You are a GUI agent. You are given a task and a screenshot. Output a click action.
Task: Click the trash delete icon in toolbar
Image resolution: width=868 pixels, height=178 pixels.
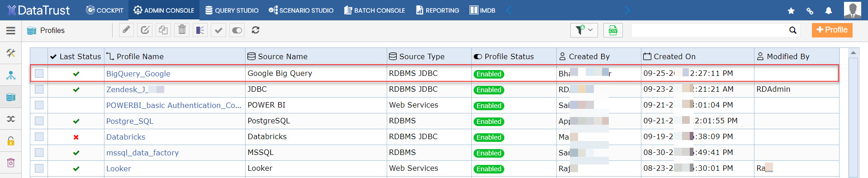coord(182,30)
